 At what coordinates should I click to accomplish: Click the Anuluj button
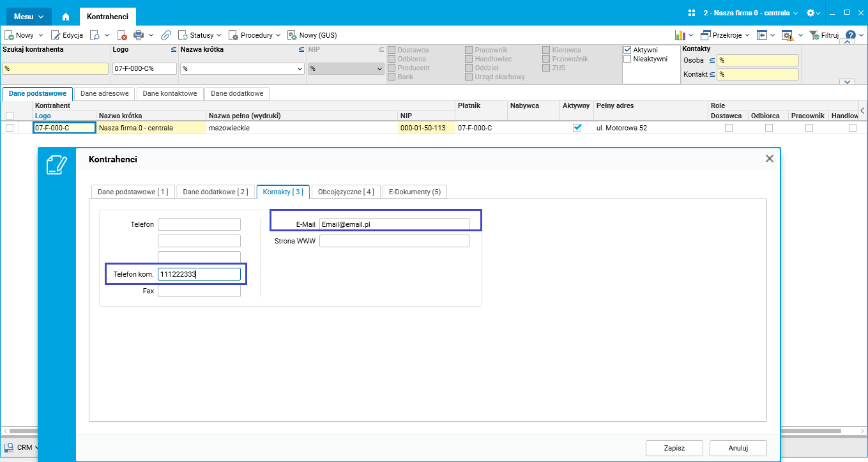tap(738, 448)
